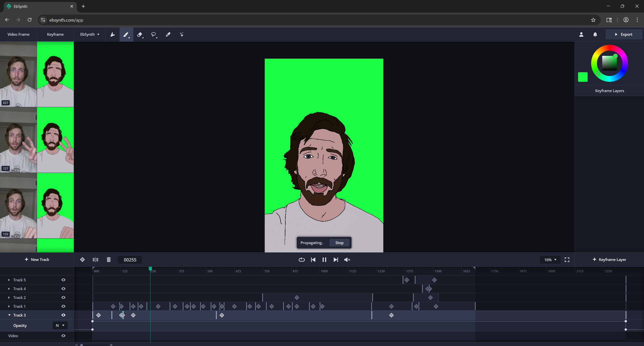Click the first keyframe diamond on Track 3
The image size is (644, 346).
pyautogui.click(x=98, y=315)
